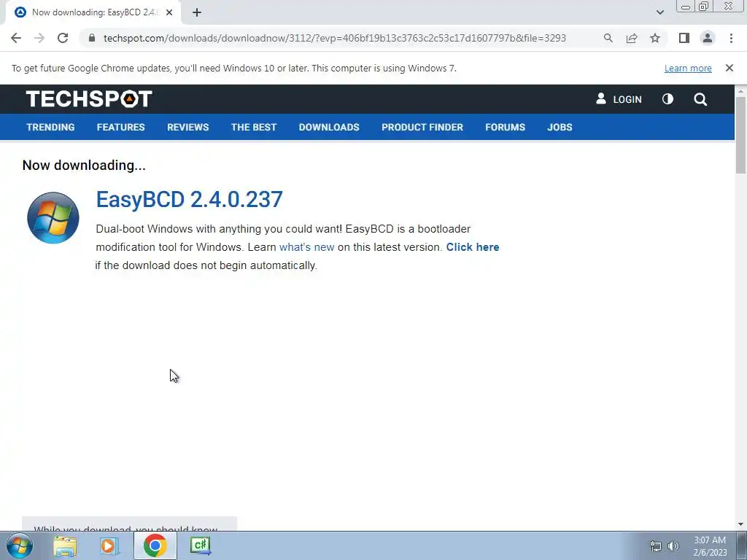Click the TechSpot logo
The width and height of the screenshot is (747, 560).
click(x=89, y=99)
